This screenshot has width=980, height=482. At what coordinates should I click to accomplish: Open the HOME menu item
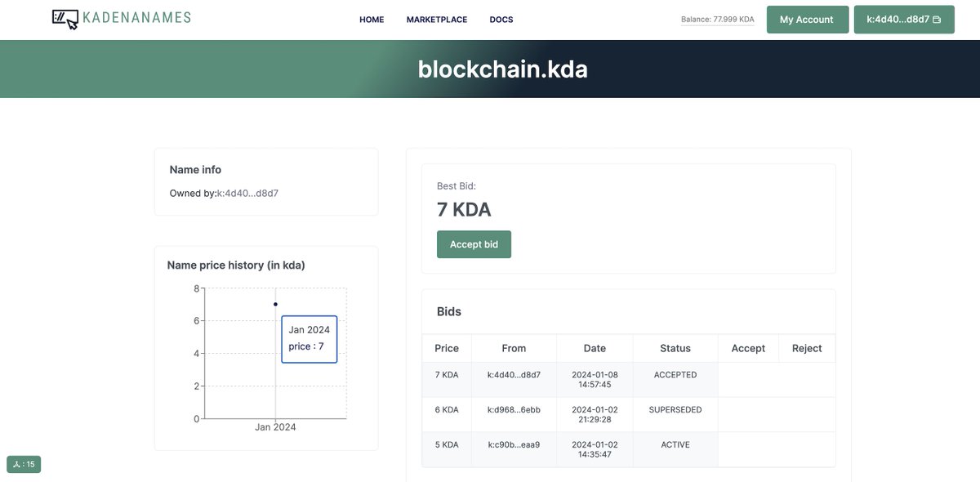tap(372, 20)
